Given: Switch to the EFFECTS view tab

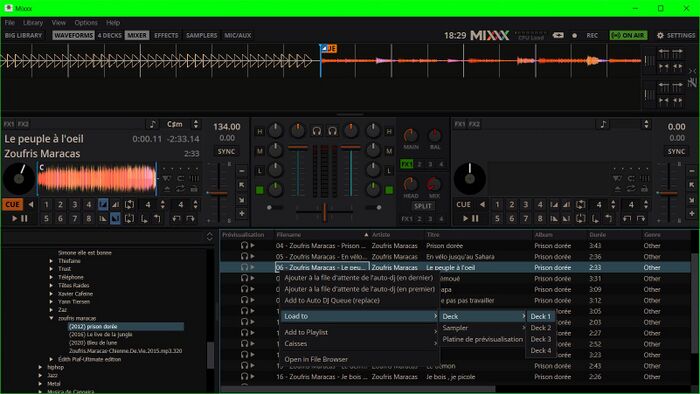Looking at the screenshot, I should click(166, 35).
